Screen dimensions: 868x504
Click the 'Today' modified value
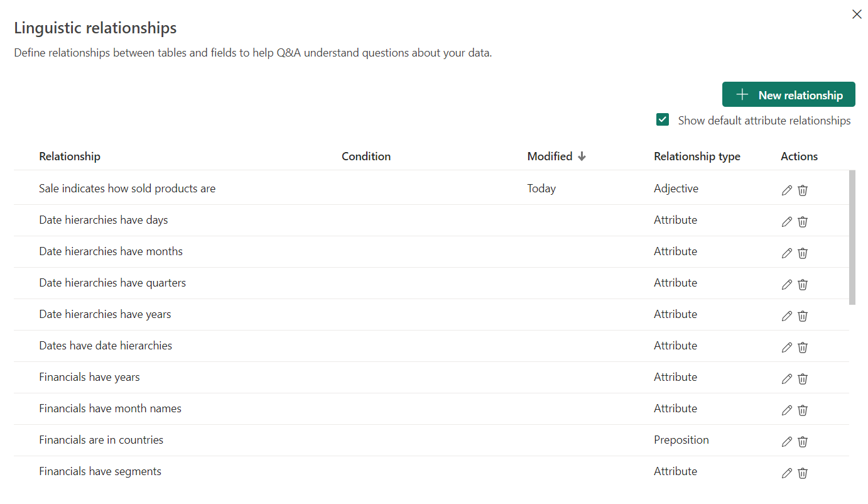[x=541, y=189]
